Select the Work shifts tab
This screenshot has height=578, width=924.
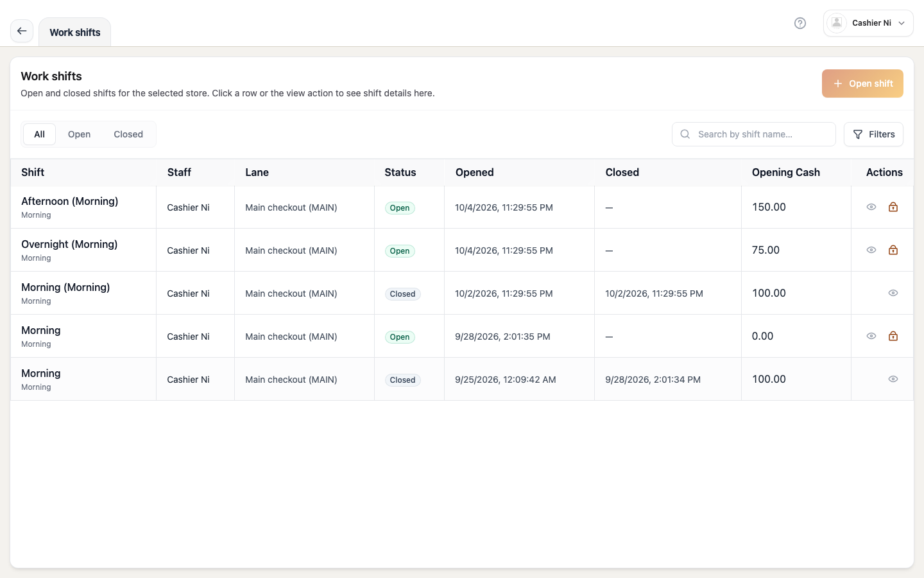pos(74,32)
